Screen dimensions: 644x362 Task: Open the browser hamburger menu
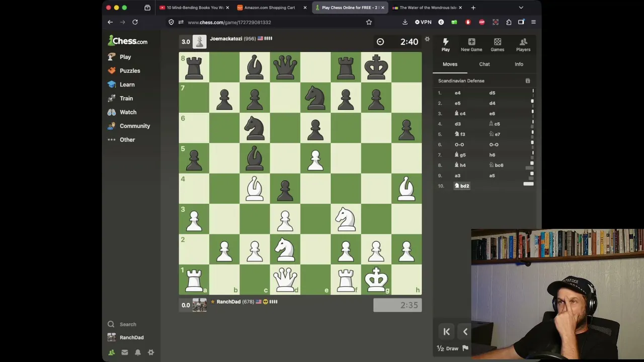533,22
